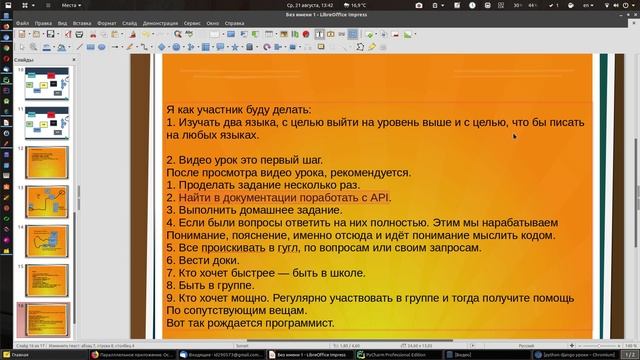
Task: Open the Файл menu
Action: 22,23
